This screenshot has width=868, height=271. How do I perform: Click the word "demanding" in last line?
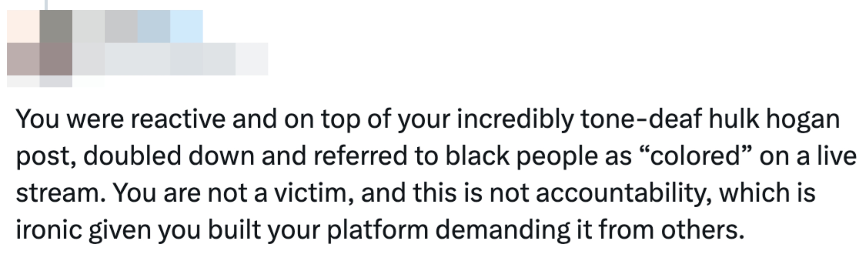click(502, 230)
